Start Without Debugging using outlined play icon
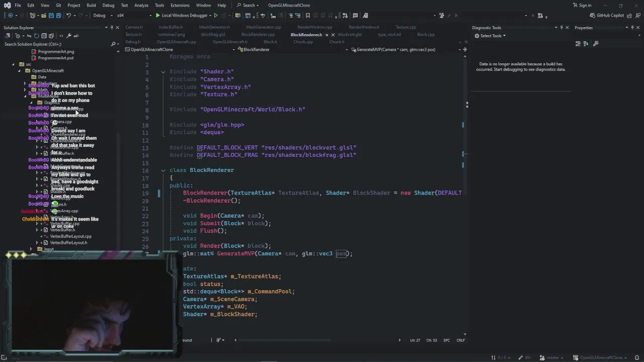644x362 pixels. coord(216,16)
